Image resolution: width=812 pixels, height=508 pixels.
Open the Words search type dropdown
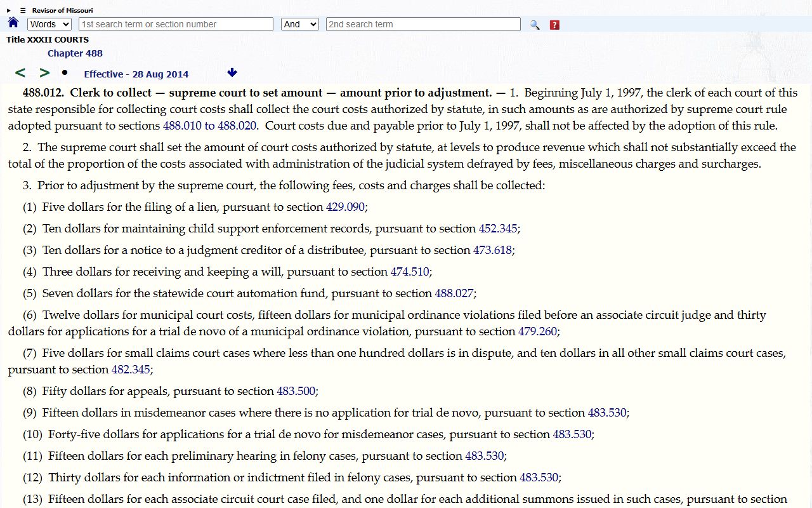(49, 24)
